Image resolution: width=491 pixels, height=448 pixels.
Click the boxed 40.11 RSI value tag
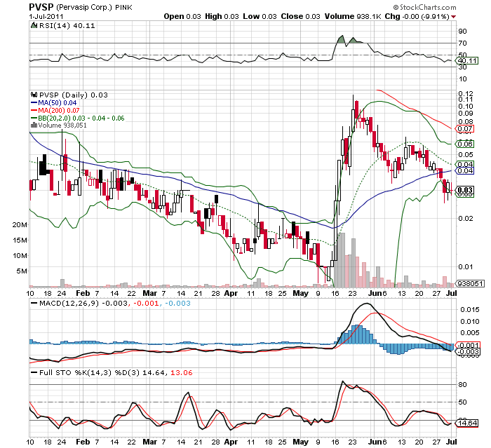468,61
